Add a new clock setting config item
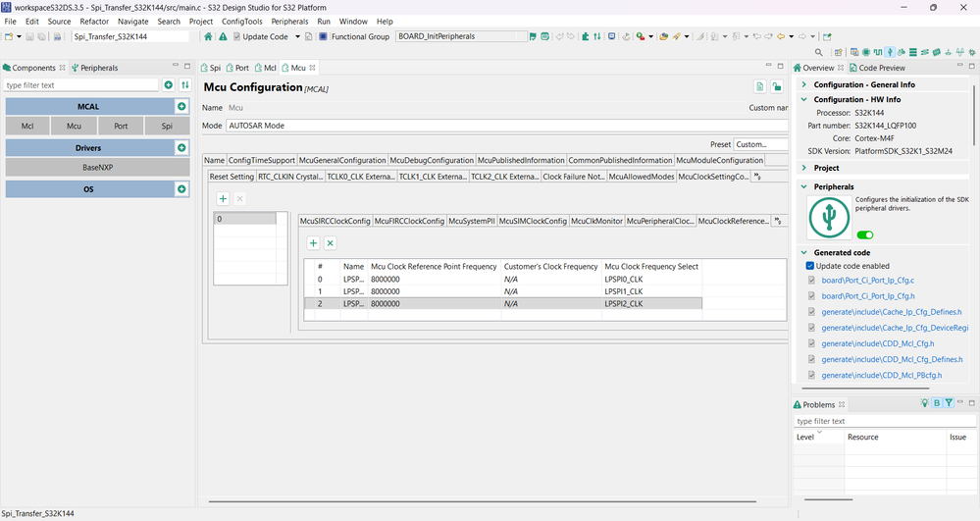 click(x=223, y=199)
